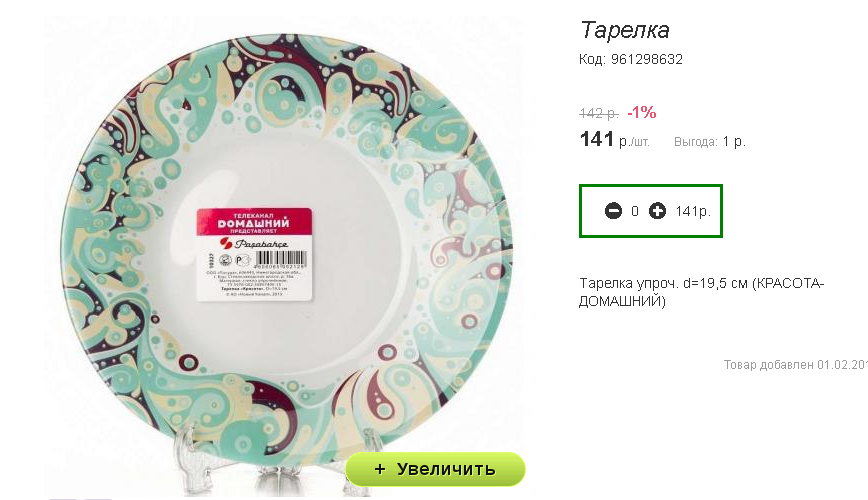This screenshot has width=868, height=500.
Task: Select the quantity value 0 field
Action: pyautogui.click(x=635, y=211)
